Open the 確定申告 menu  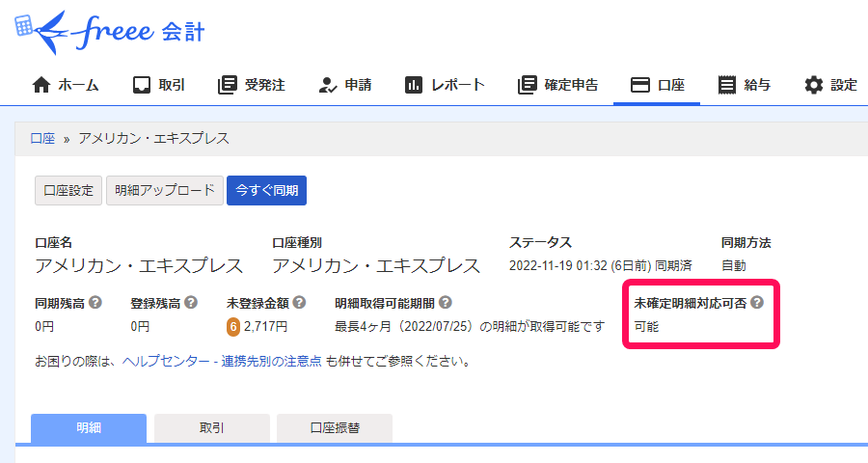tap(558, 85)
